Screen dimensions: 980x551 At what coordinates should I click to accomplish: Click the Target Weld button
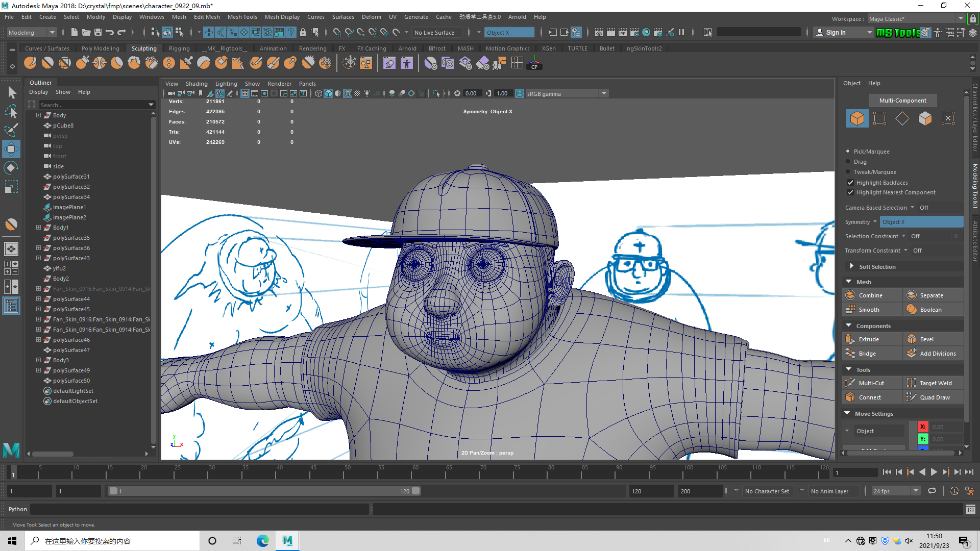(934, 383)
